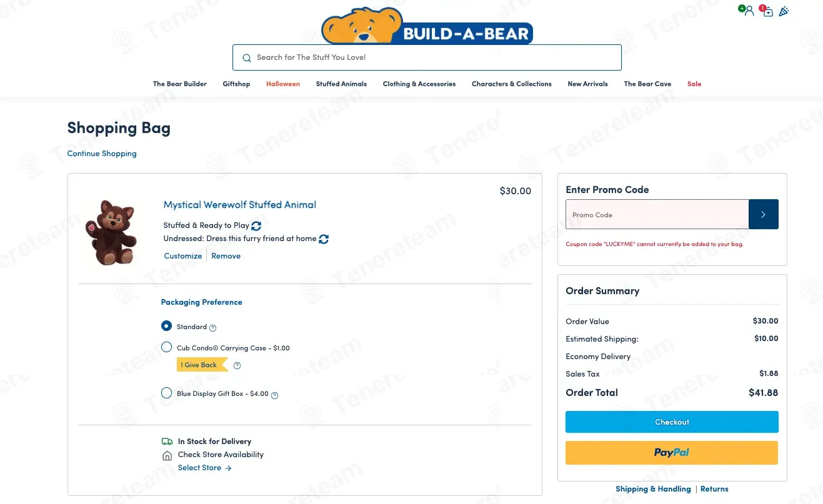
Task: Select Cub Condo Carrying Case option
Action: (x=166, y=347)
